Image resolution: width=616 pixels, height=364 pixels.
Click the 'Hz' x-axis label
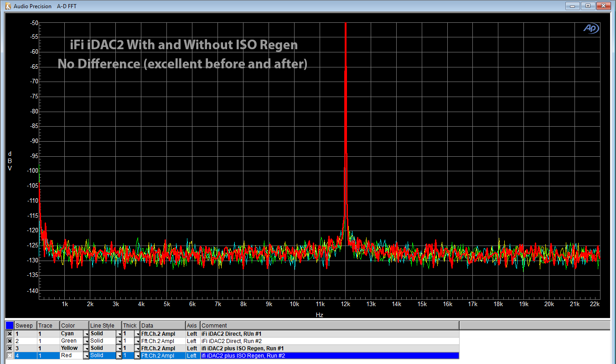point(319,315)
